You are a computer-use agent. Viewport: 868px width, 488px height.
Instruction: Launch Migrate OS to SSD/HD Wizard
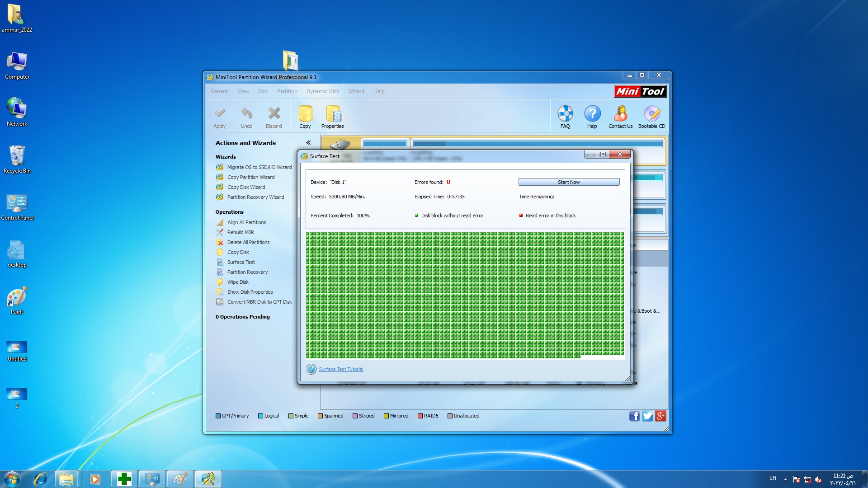[254, 167]
